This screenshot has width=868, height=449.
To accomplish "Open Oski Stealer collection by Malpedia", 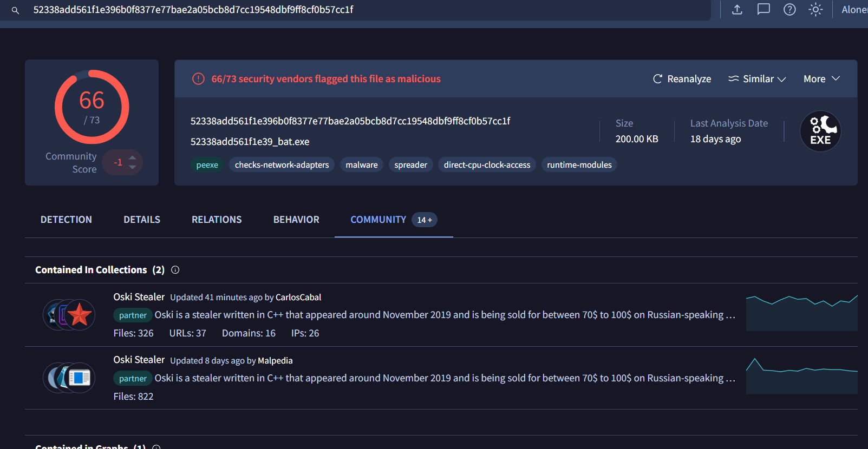I will [139, 360].
